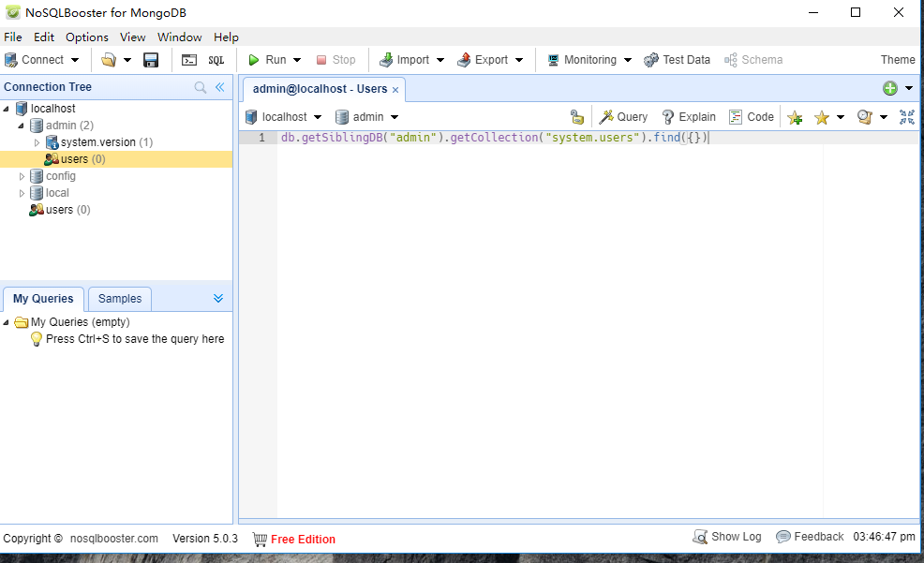Click the Explain button
This screenshot has width=924, height=563.
(x=688, y=117)
